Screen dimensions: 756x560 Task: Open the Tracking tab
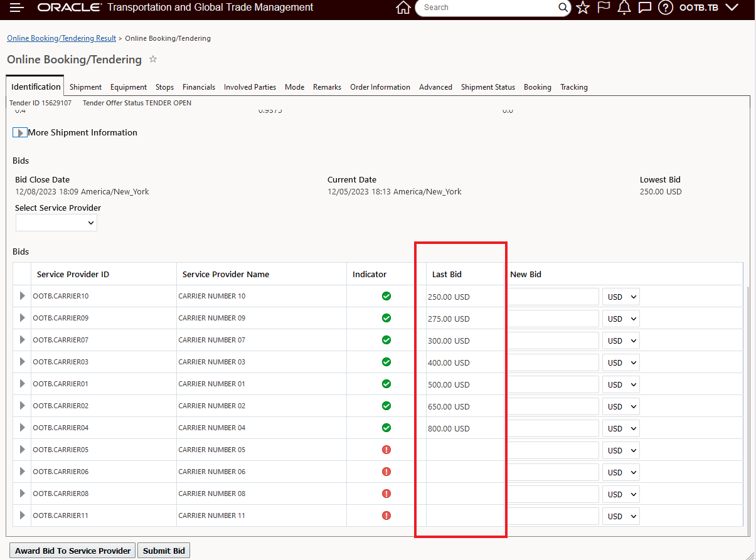(x=574, y=87)
